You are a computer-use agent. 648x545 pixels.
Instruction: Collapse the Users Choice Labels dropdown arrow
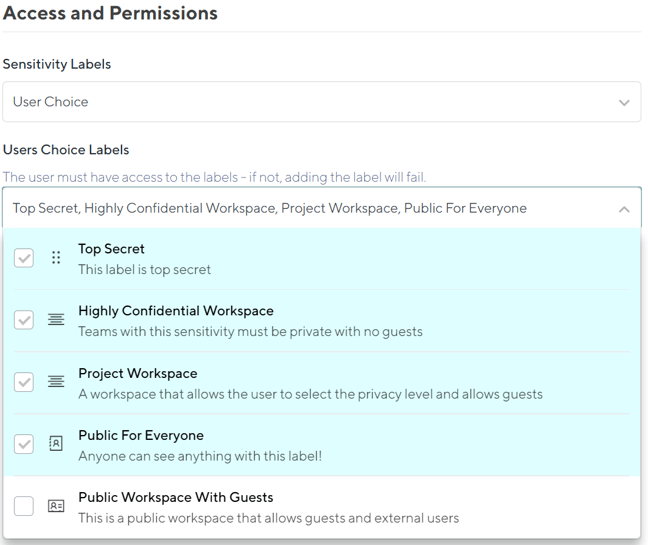[x=624, y=209]
